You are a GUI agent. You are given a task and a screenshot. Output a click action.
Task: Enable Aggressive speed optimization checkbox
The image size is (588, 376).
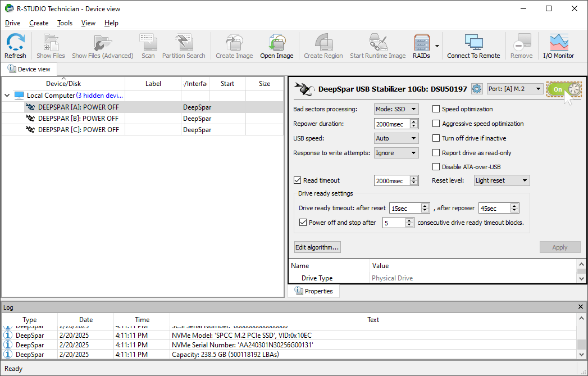[436, 124]
